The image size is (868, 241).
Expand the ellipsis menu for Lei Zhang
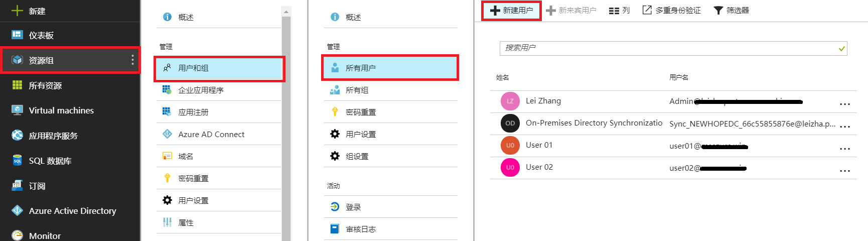click(x=845, y=104)
